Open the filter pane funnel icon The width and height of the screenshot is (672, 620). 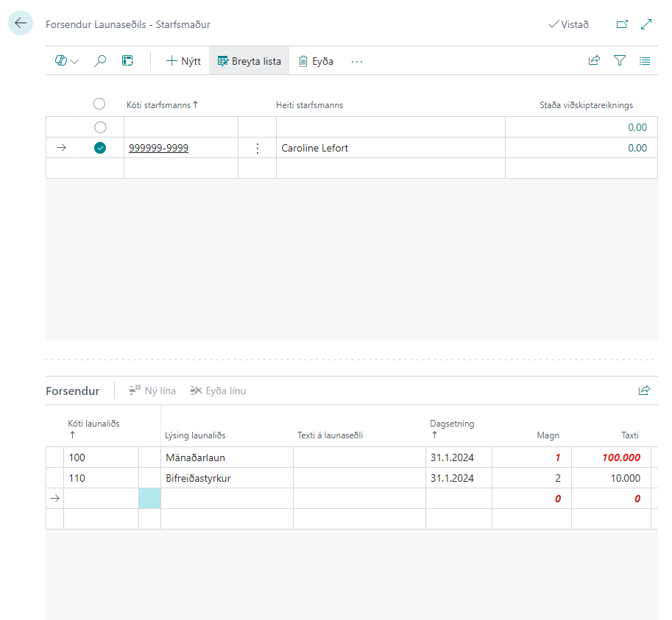pyautogui.click(x=620, y=62)
